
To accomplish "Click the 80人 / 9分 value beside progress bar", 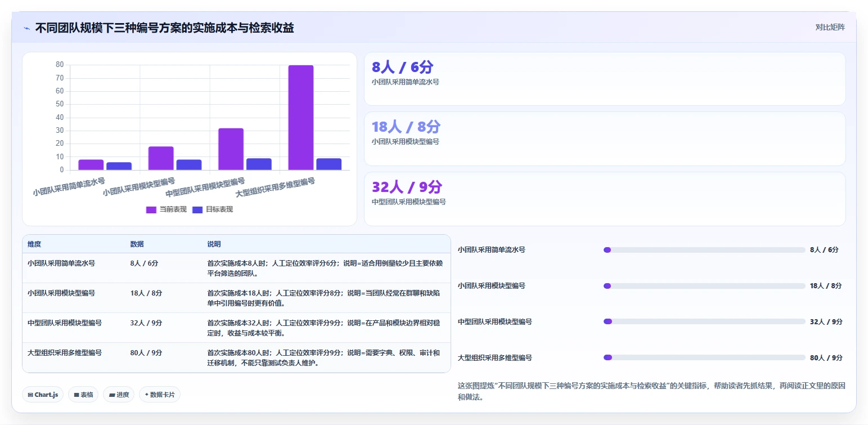I will 826,357.
